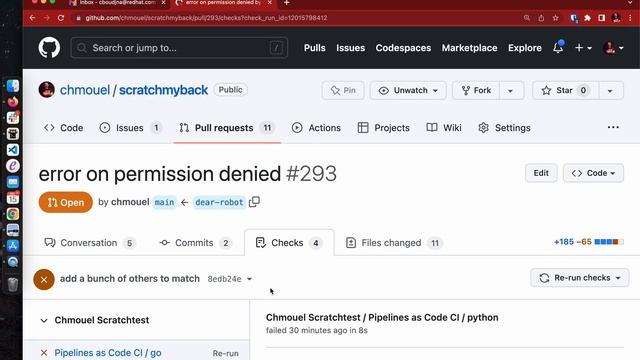Toggle the browser side panel icon

602,18
